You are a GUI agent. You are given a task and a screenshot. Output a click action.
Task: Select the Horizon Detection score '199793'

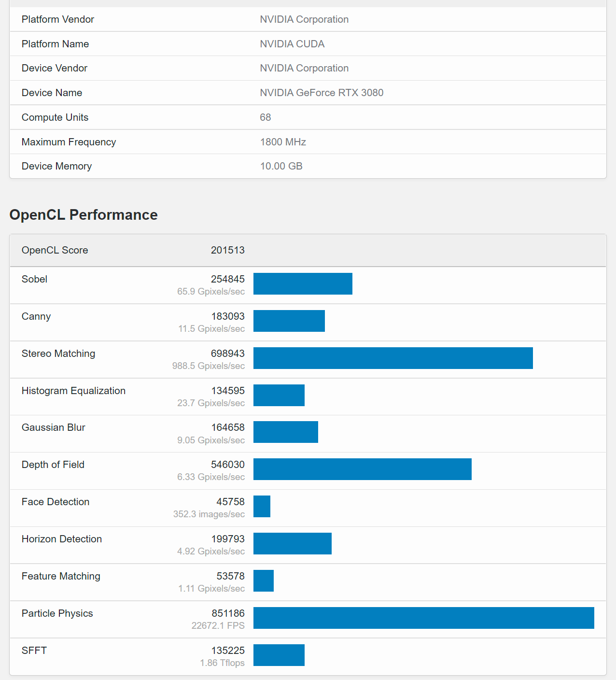click(x=228, y=539)
